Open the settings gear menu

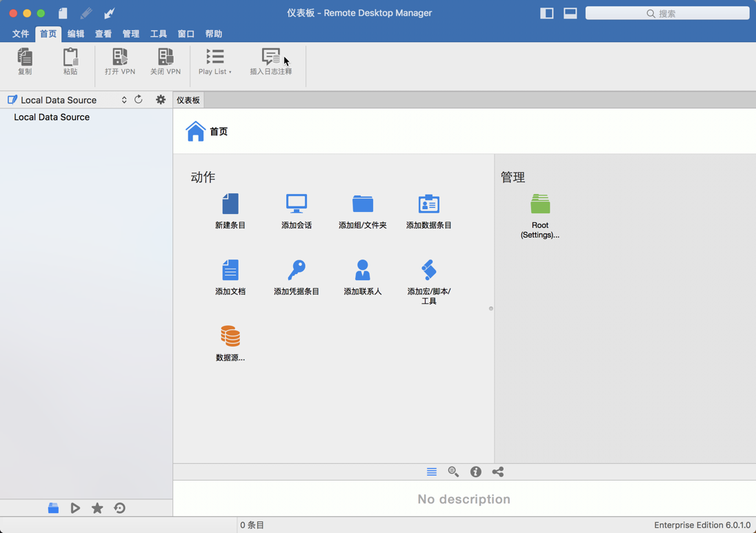tap(160, 99)
